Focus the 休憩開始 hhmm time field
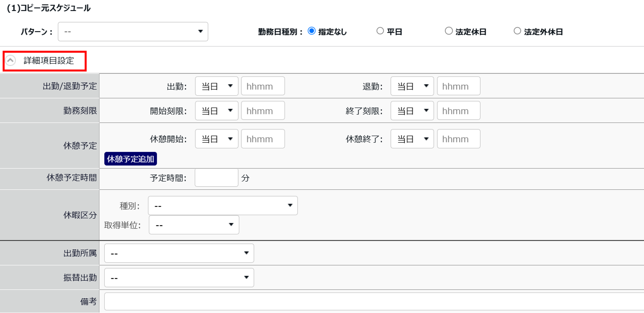This screenshot has width=644, height=313. pyautogui.click(x=263, y=139)
